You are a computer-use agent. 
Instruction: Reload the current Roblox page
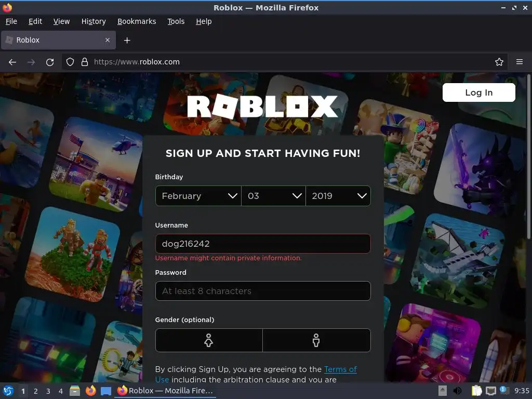click(50, 62)
